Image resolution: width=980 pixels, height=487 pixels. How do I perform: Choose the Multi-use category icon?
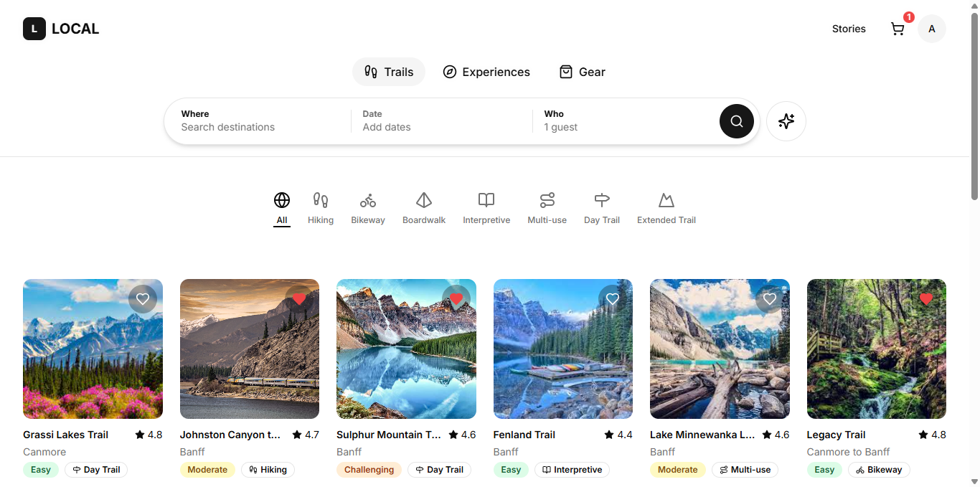pyautogui.click(x=547, y=200)
